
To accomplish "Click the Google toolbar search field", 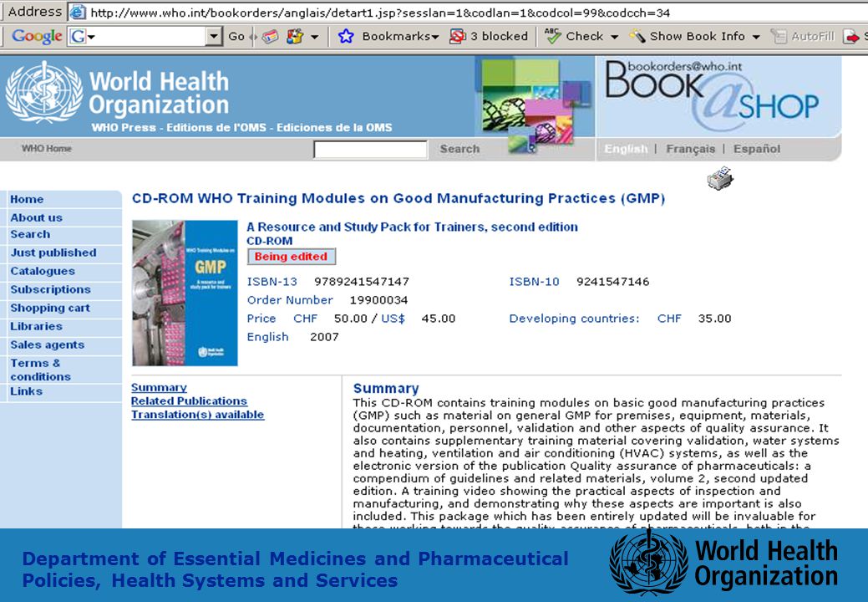I will (x=152, y=37).
